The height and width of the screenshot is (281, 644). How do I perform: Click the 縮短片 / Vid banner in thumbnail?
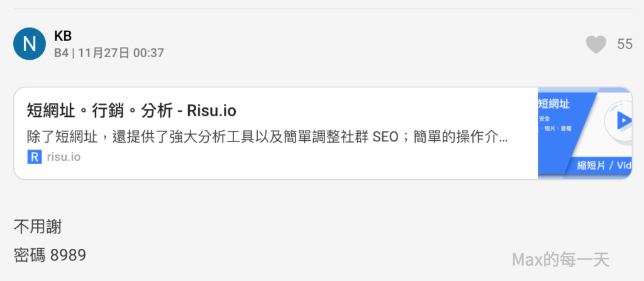pos(602,166)
